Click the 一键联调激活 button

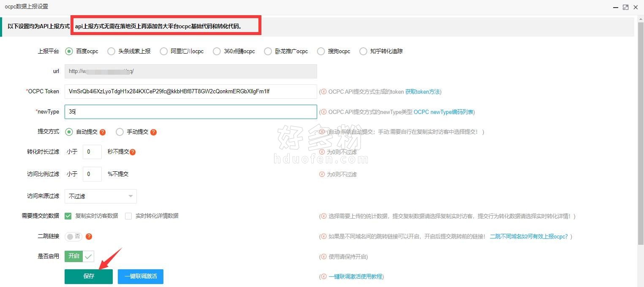(x=141, y=276)
